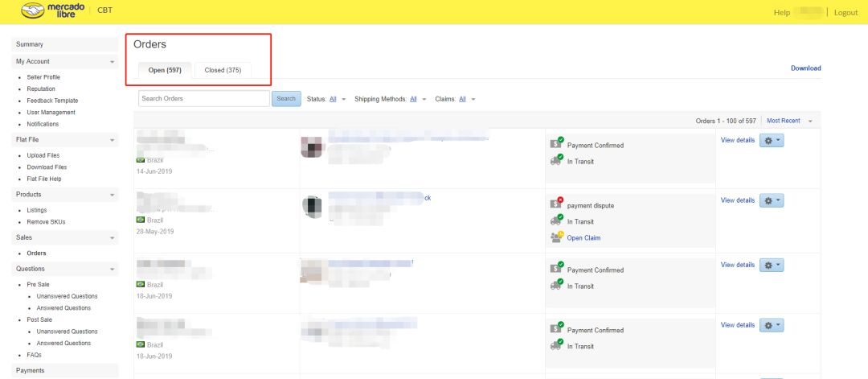This screenshot has height=379, width=868.
Task: Open Notifications in sidebar
Action: coord(43,124)
